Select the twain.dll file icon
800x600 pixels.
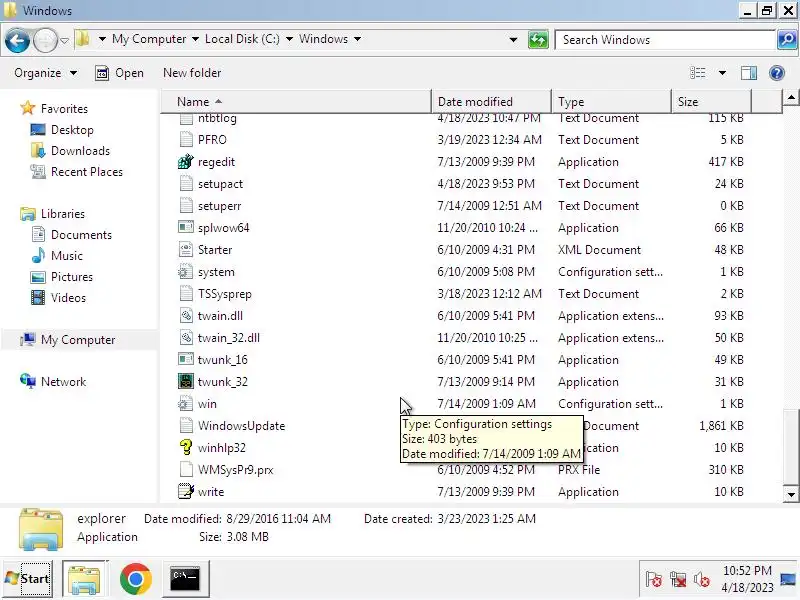[x=186, y=316]
